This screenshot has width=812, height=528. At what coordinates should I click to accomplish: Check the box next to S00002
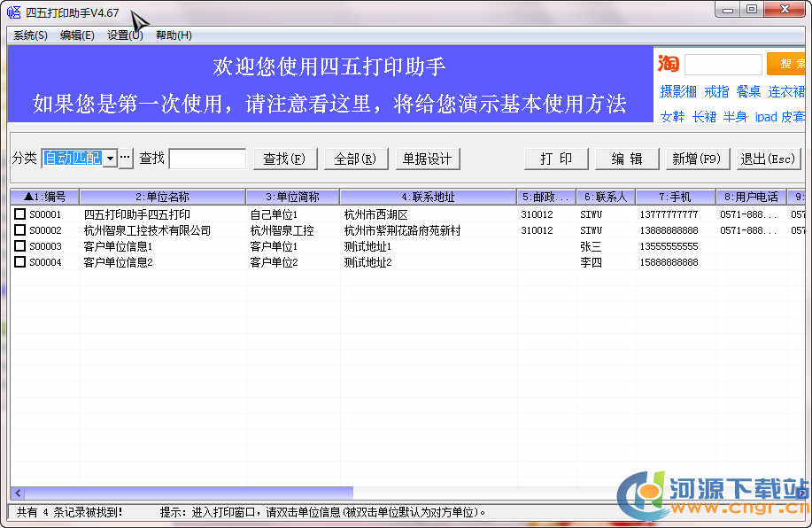(19, 230)
